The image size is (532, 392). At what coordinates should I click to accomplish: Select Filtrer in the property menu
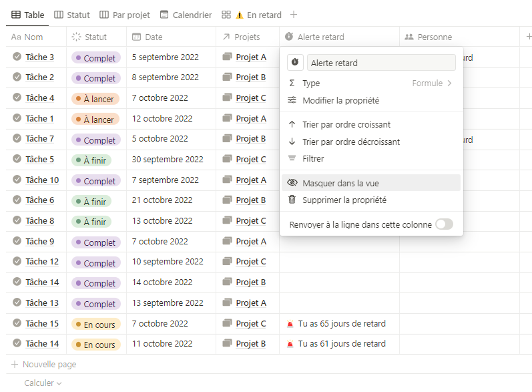[313, 159]
